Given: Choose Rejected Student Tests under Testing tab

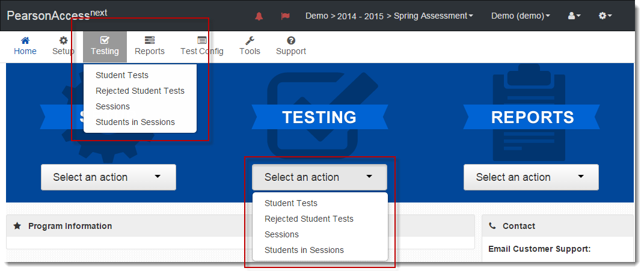Looking at the screenshot, I should [140, 91].
